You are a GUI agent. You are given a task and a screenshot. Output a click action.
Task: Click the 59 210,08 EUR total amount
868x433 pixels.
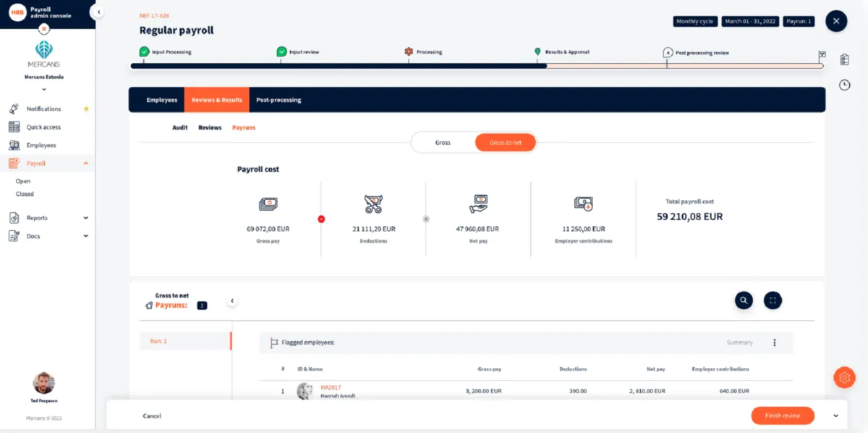coord(689,216)
